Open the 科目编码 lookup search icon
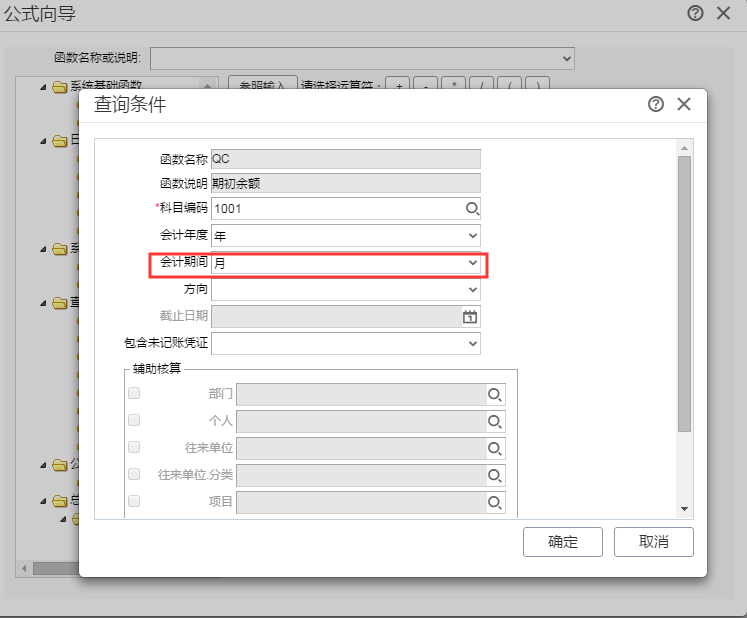 point(472,209)
